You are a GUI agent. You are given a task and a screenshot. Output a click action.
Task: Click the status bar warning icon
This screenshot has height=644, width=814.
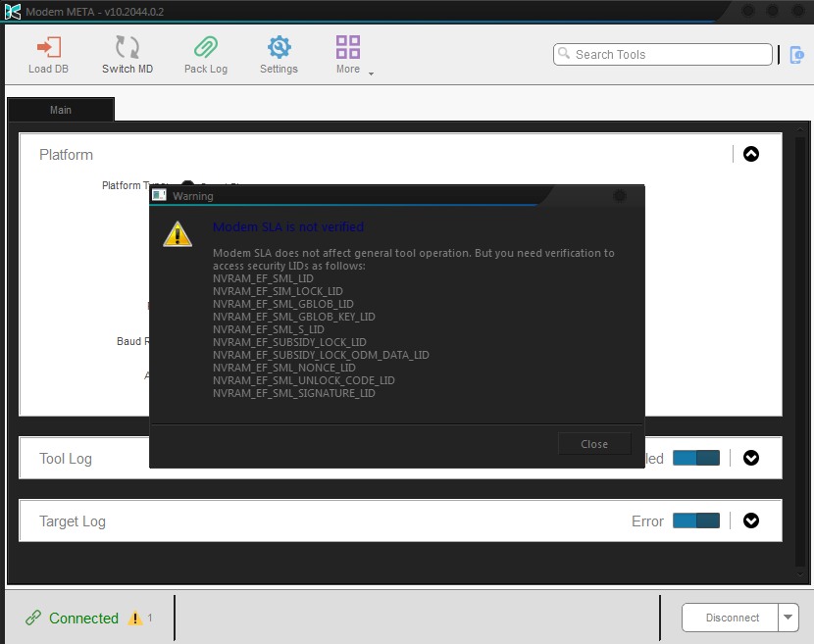pos(135,618)
